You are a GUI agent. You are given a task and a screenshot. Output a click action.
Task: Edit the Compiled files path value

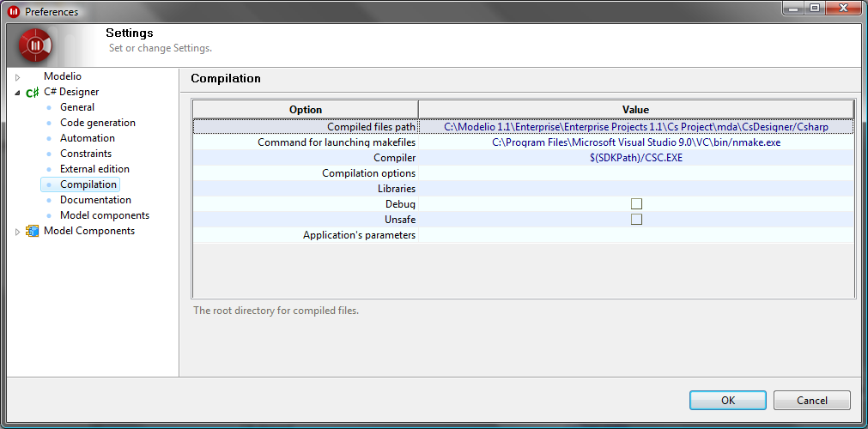(x=636, y=127)
